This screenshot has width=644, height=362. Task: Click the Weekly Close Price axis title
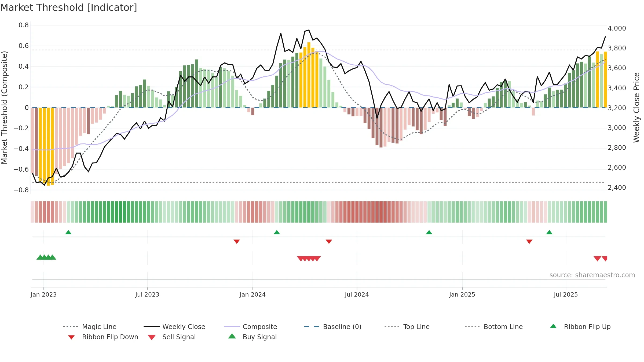coord(636,108)
